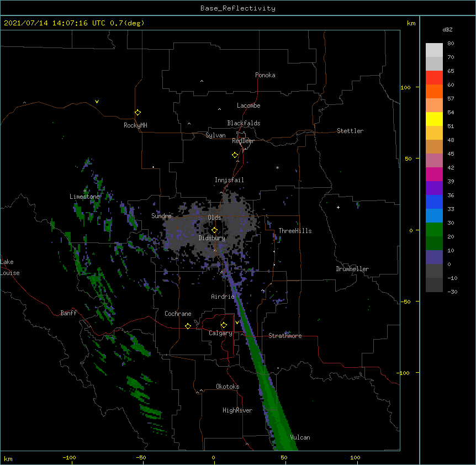
Task: Click the Cochrane label
Action: pos(178,314)
